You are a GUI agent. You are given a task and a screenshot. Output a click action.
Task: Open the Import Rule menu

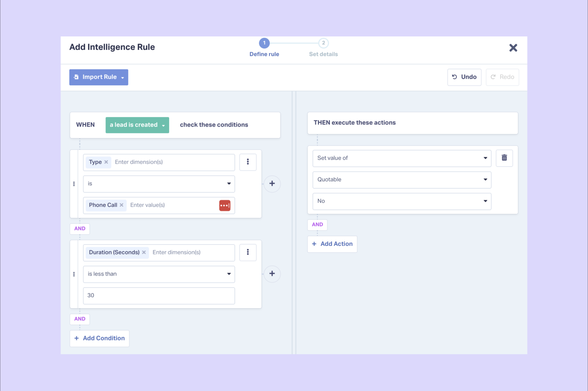[x=99, y=77]
